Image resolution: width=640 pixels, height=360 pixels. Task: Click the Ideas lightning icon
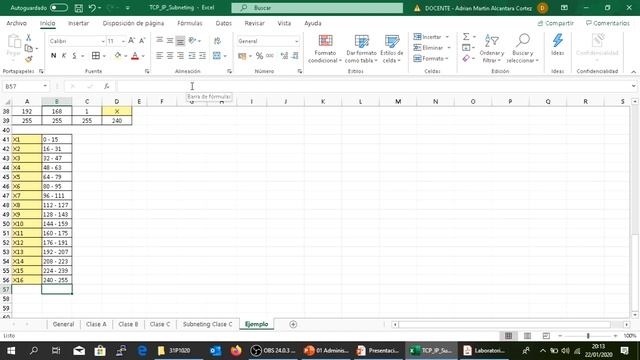coord(558,45)
